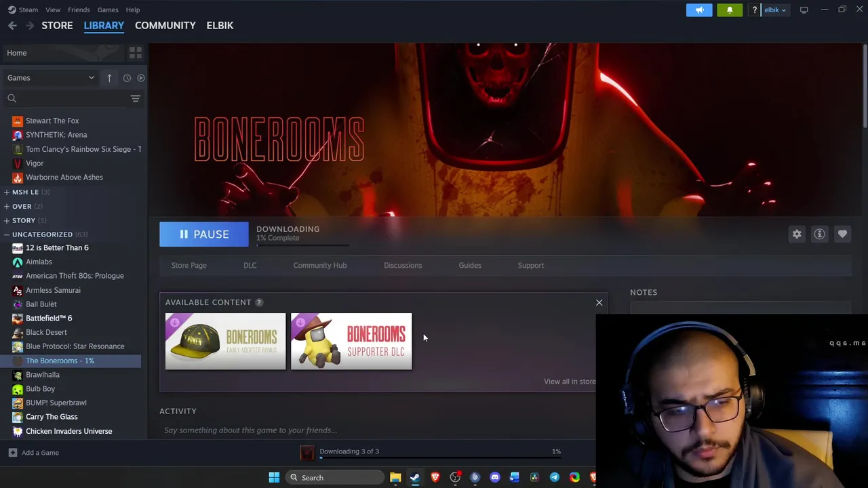Open Bonerooms Supporter DLC thumbnail

[351, 342]
